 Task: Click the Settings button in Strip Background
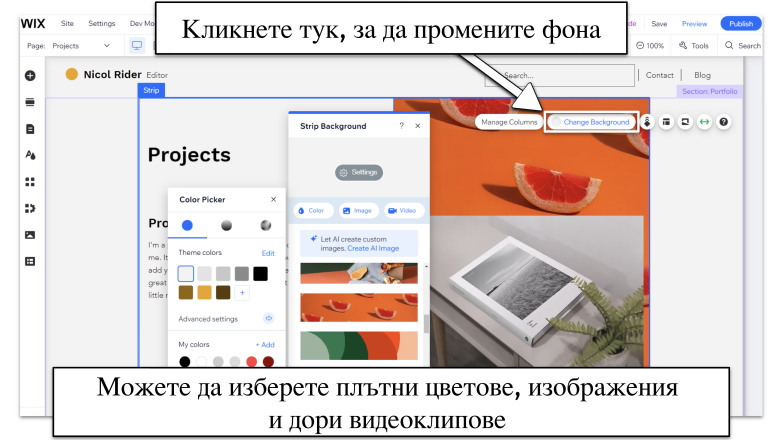click(359, 173)
